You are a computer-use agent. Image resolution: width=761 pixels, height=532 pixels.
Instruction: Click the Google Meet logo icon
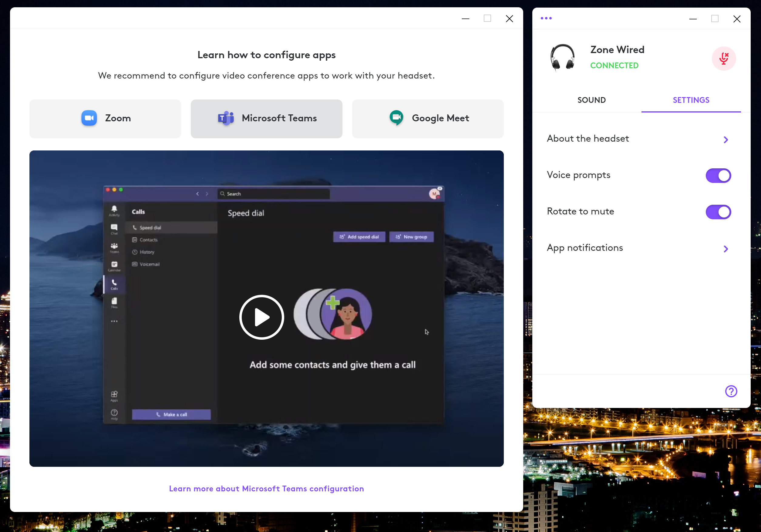[396, 118]
